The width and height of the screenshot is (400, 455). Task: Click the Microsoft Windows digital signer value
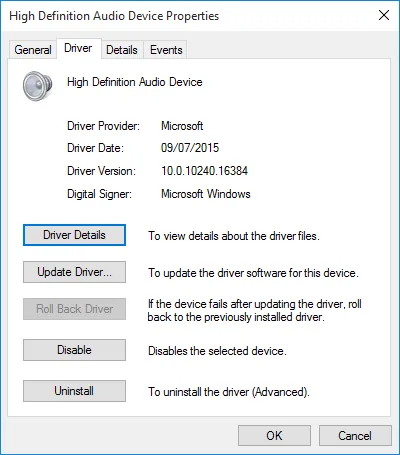(206, 194)
